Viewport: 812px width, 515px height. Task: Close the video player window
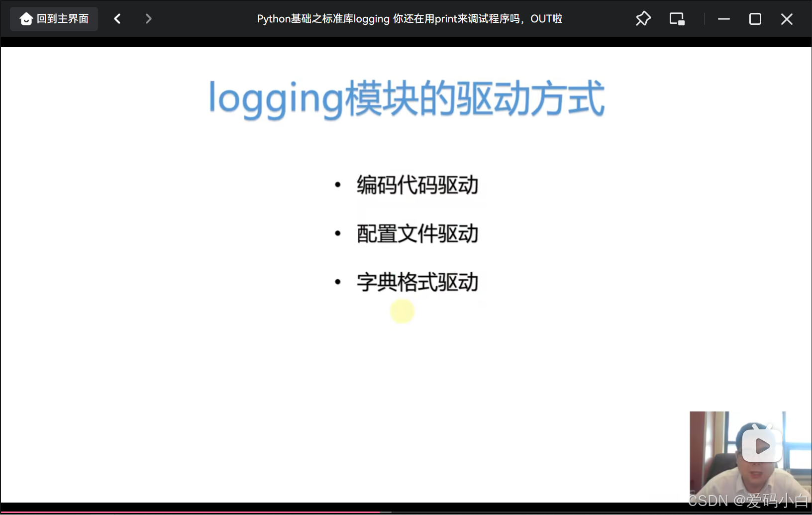[787, 18]
